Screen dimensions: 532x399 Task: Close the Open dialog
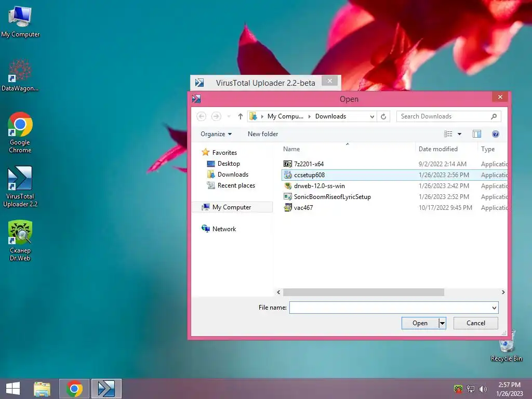coord(500,97)
